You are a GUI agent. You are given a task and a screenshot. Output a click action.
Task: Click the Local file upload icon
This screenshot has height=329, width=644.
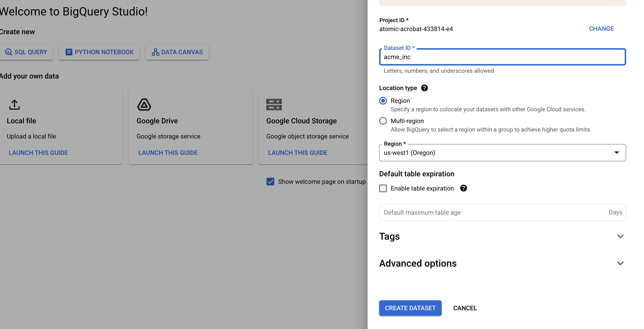(14, 105)
